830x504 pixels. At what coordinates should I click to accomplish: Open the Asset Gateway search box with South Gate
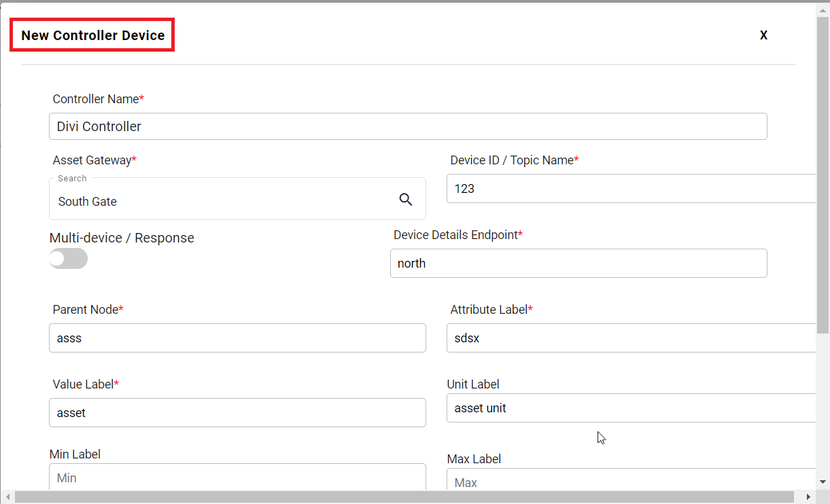point(237,199)
